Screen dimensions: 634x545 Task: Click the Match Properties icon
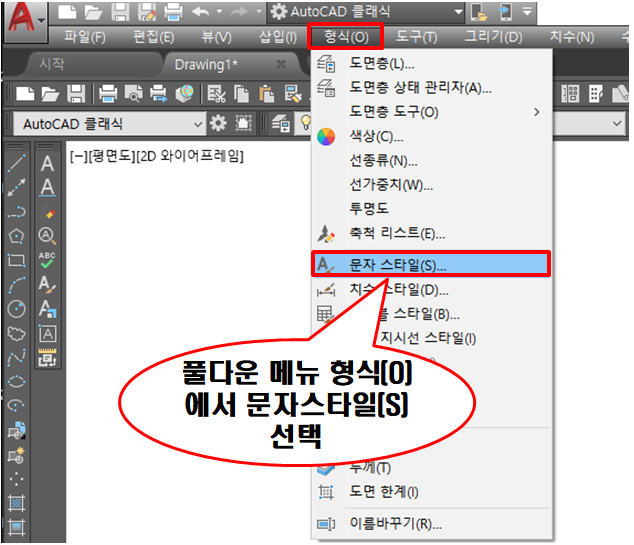pyautogui.click(x=293, y=94)
